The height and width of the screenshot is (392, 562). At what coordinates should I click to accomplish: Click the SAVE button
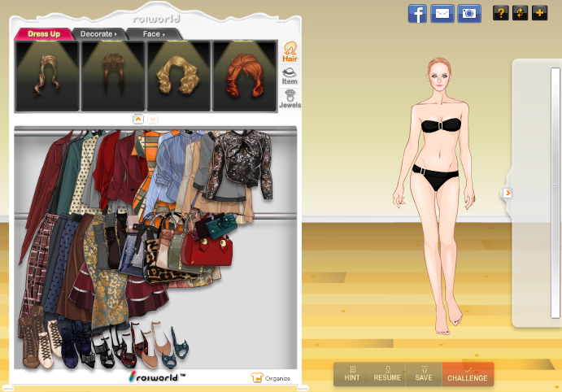click(424, 374)
